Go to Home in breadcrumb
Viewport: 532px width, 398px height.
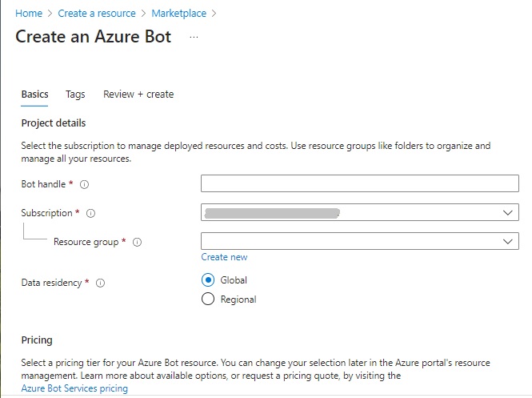point(29,14)
